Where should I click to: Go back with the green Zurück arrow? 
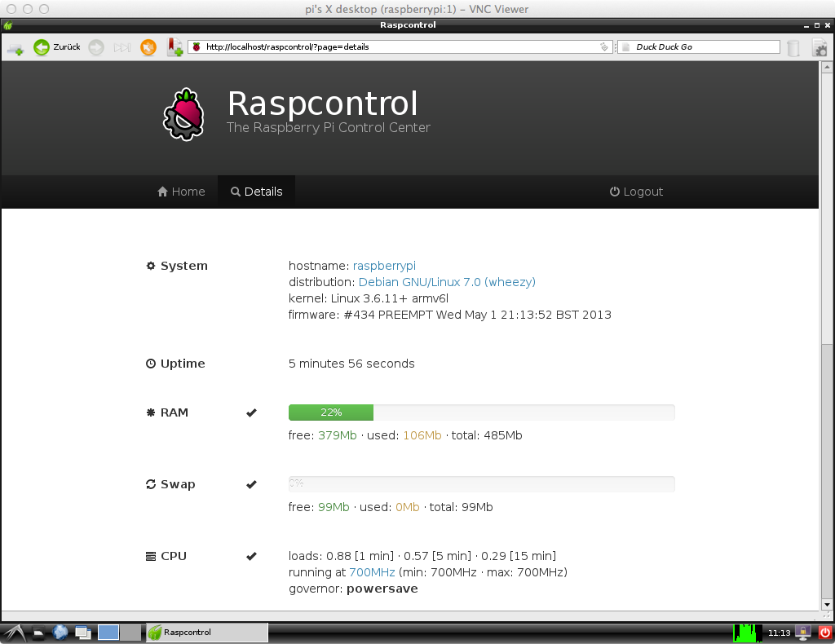[41, 47]
